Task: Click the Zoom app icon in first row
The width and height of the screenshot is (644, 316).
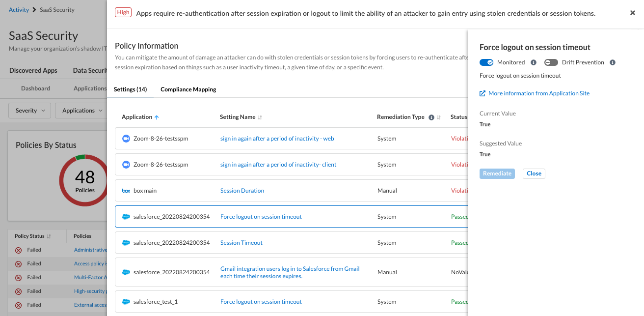Action: pyautogui.click(x=126, y=139)
